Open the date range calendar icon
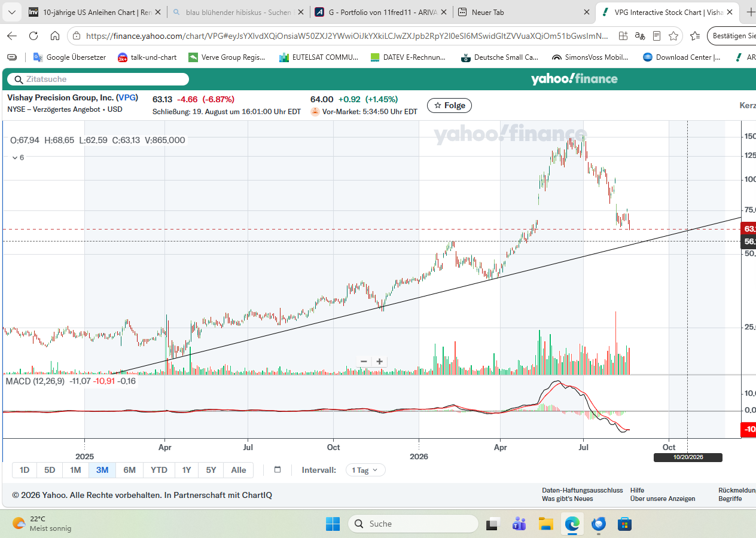 [x=278, y=470]
